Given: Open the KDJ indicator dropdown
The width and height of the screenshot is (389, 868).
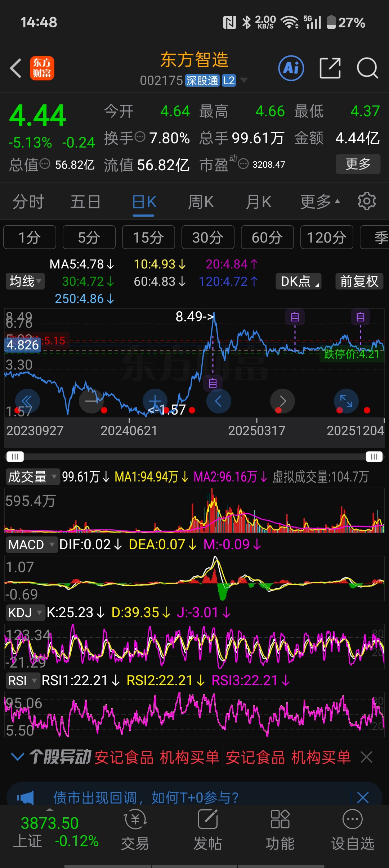Looking at the screenshot, I should [x=25, y=612].
